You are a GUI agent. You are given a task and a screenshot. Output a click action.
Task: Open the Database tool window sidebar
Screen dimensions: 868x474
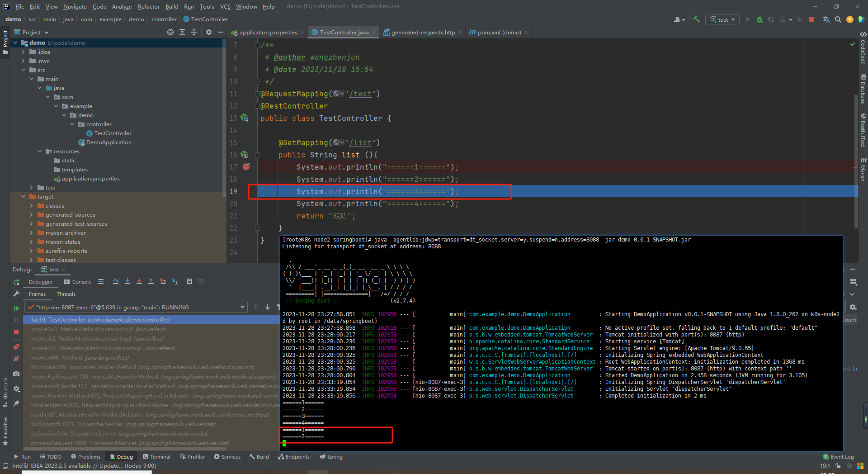[x=863, y=89]
